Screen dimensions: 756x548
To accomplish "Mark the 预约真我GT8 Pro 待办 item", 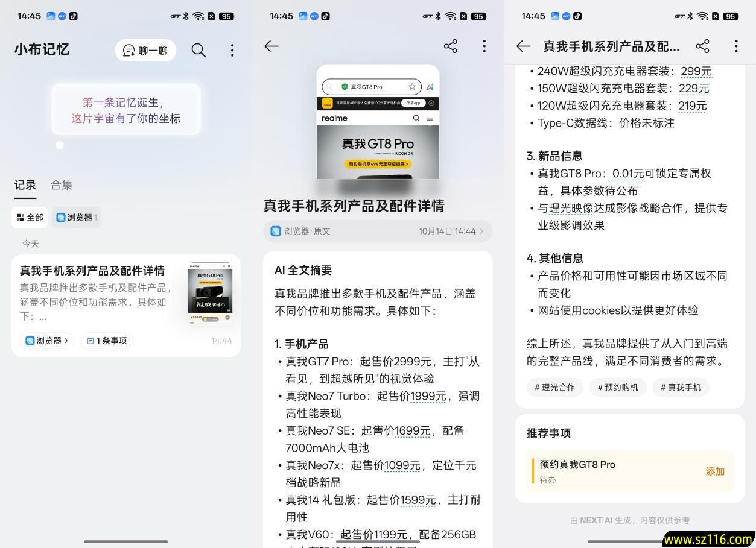I will pos(577,470).
